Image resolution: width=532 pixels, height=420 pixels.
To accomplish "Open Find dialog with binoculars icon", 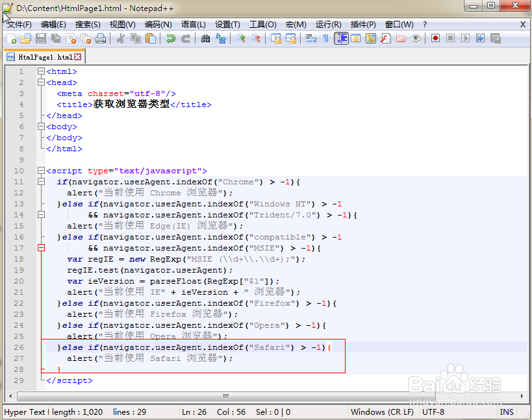I will tap(205, 39).
